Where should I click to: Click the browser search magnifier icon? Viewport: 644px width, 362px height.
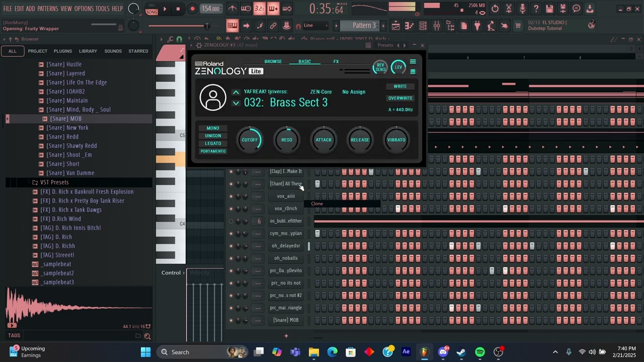147,336
